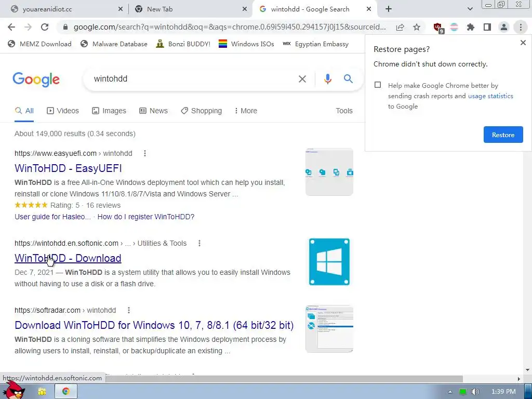Image resolution: width=532 pixels, height=399 pixels.
Task: Go back to the previous page
Action: (11, 27)
